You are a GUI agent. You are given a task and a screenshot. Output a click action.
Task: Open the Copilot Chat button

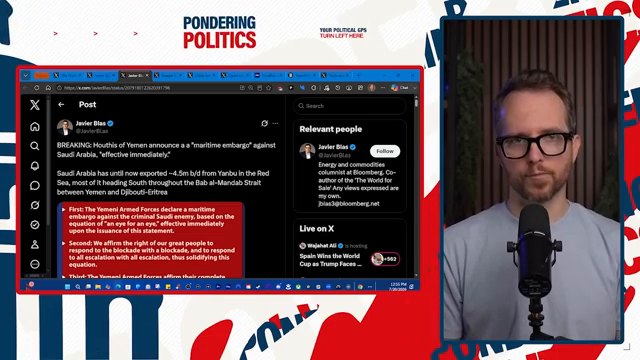tap(400, 88)
